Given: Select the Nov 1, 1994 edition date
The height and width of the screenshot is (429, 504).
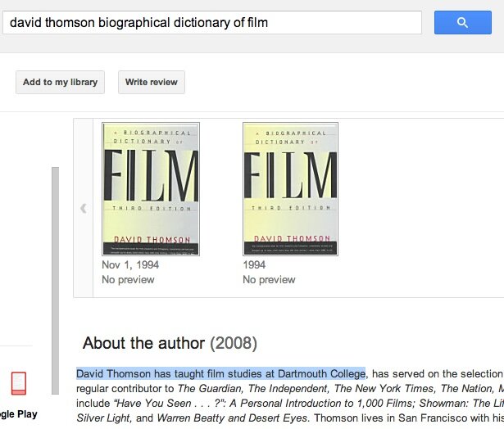Looking at the screenshot, I should point(130,265).
